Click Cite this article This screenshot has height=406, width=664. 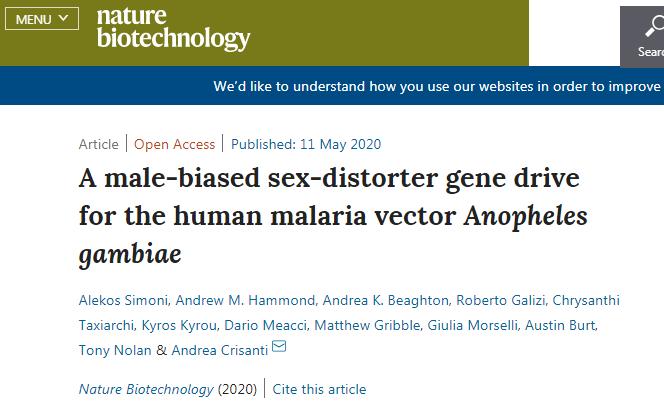319,389
